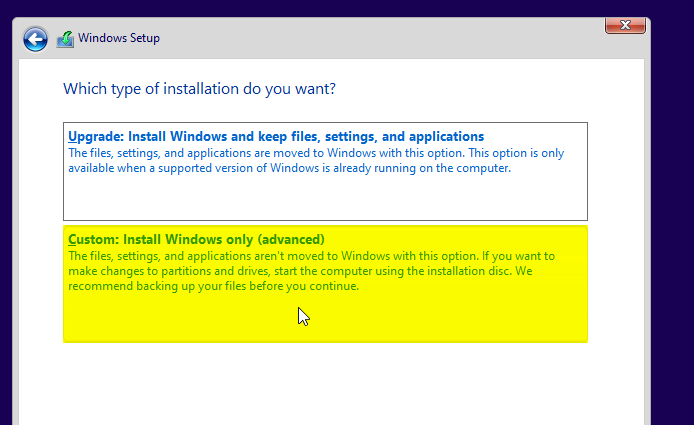Viewport: 694px width, 425px height.
Task: Click the Upgrade option's description paragraph
Action: [316, 161]
